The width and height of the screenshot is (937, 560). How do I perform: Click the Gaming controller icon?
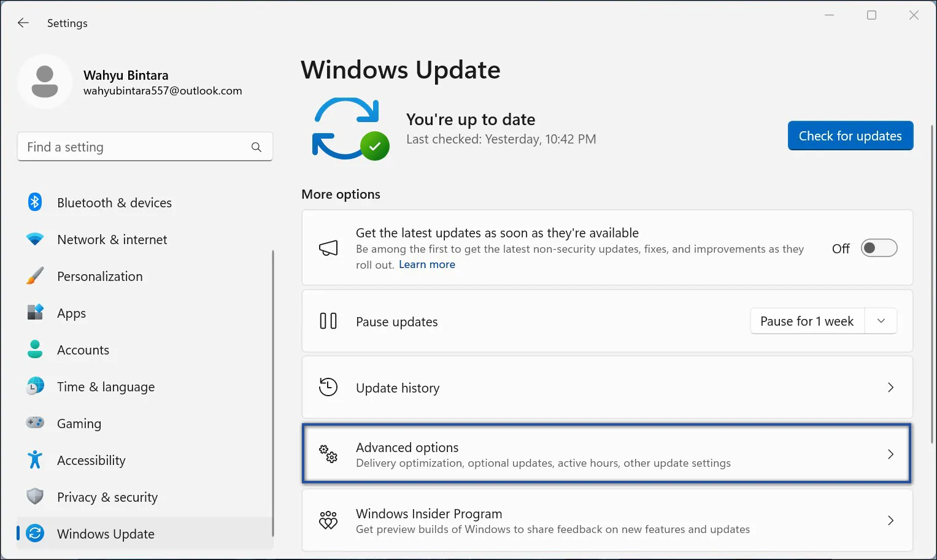click(x=35, y=423)
